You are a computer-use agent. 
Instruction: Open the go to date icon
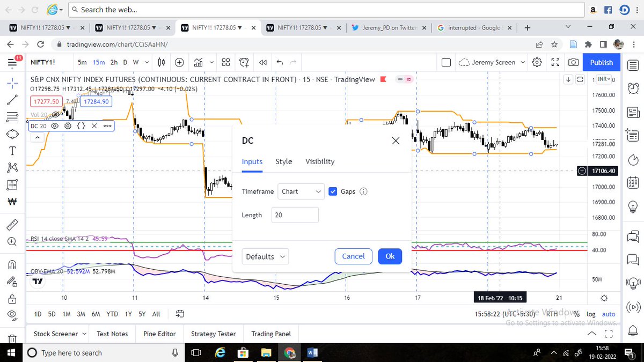coord(180,314)
